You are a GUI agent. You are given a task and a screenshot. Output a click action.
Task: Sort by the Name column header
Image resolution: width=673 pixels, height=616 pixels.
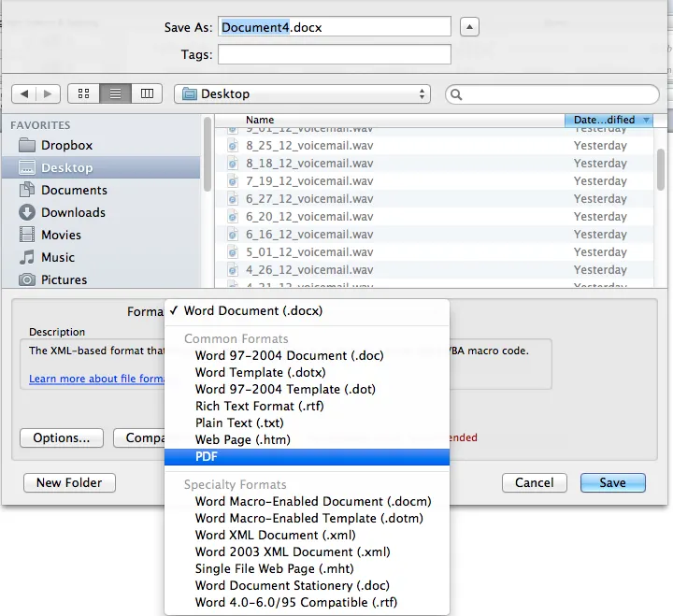[390, 120]
